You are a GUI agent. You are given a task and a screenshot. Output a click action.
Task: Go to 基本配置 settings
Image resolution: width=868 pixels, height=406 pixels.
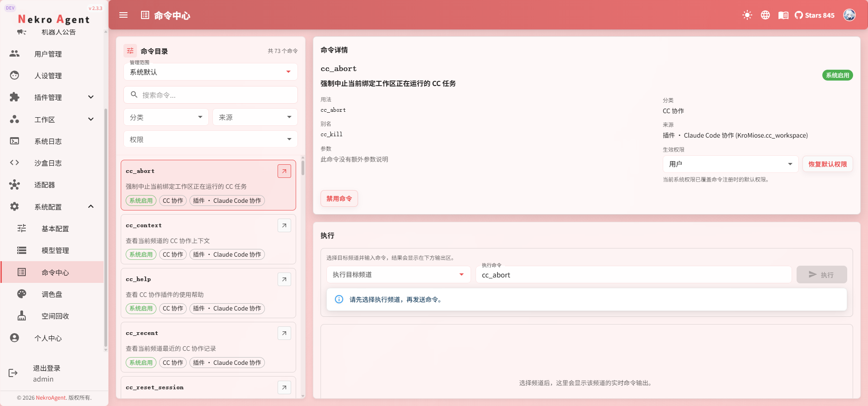[x=52, y=229]
